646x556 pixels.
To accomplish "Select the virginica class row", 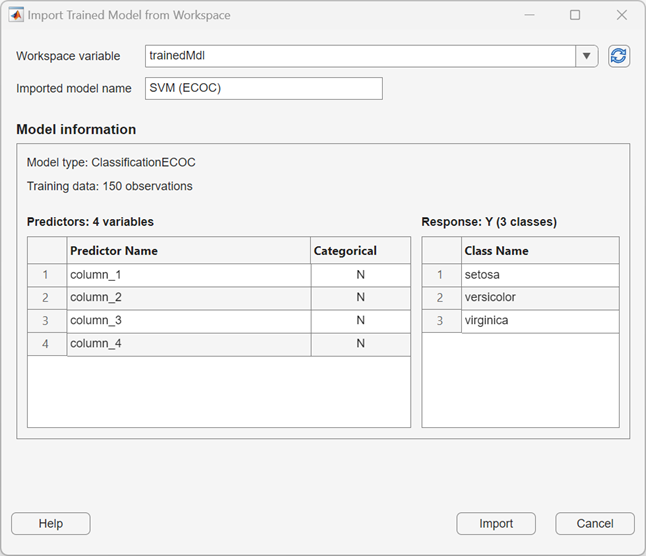I will (540, 321).
